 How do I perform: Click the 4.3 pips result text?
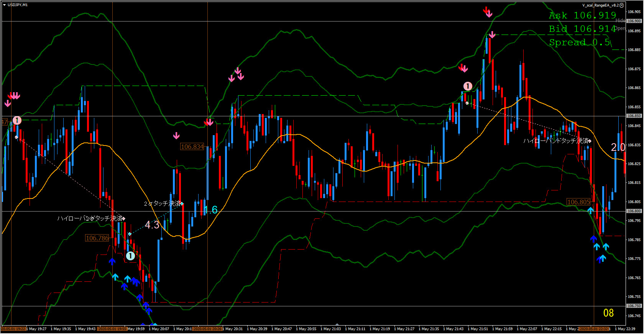click(x=152, y=225)
